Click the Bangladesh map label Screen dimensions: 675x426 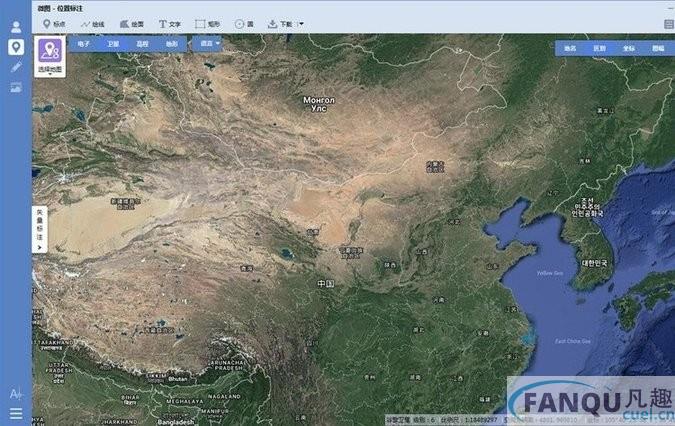(178, 422)
